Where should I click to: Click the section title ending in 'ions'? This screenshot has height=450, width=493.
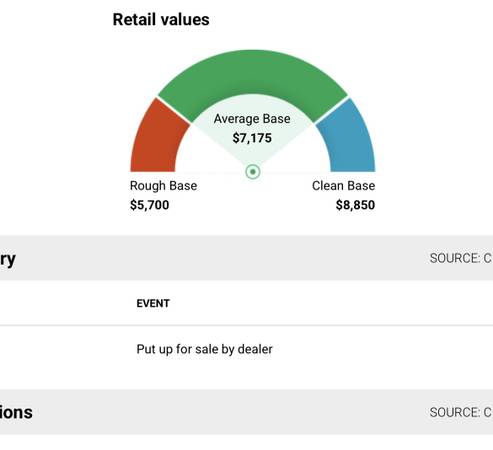(16, 412)
